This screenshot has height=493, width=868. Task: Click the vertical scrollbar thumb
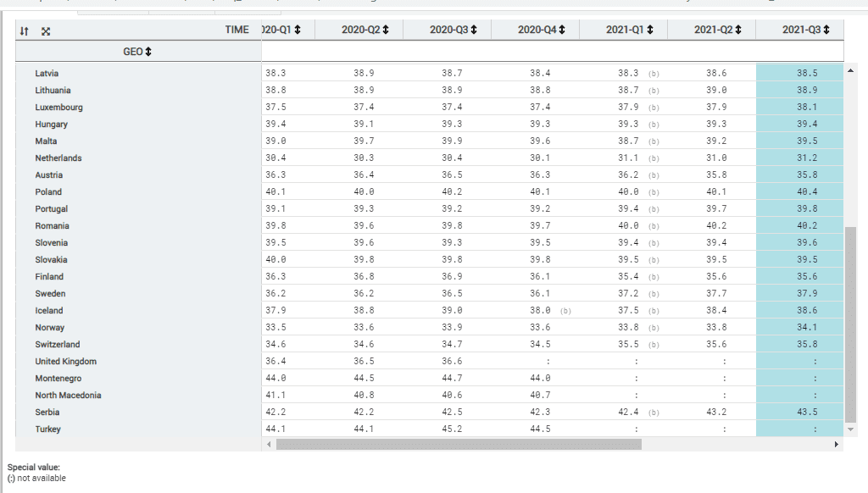pos(850,322)
